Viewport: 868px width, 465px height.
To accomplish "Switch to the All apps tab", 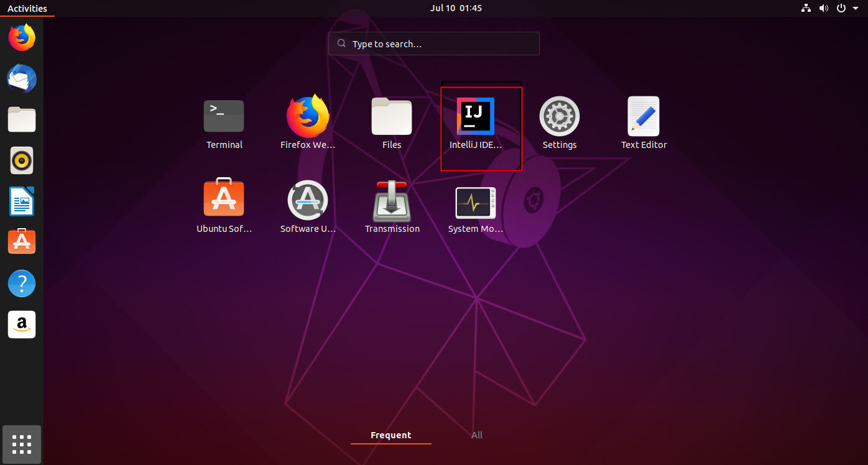I will 477,435.
